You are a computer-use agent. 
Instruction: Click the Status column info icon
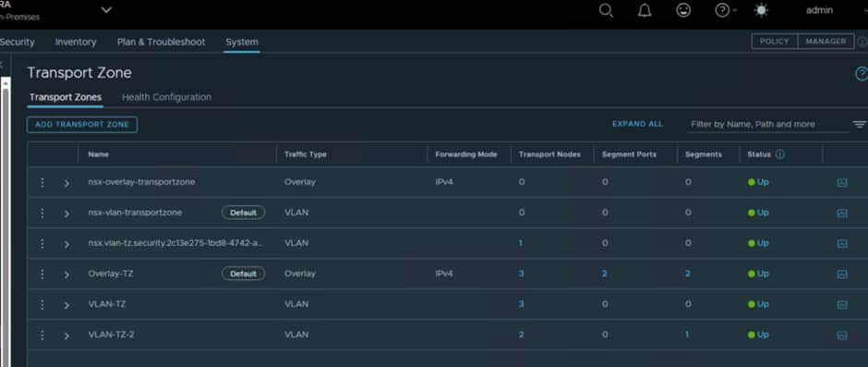[x=780, y=154]
